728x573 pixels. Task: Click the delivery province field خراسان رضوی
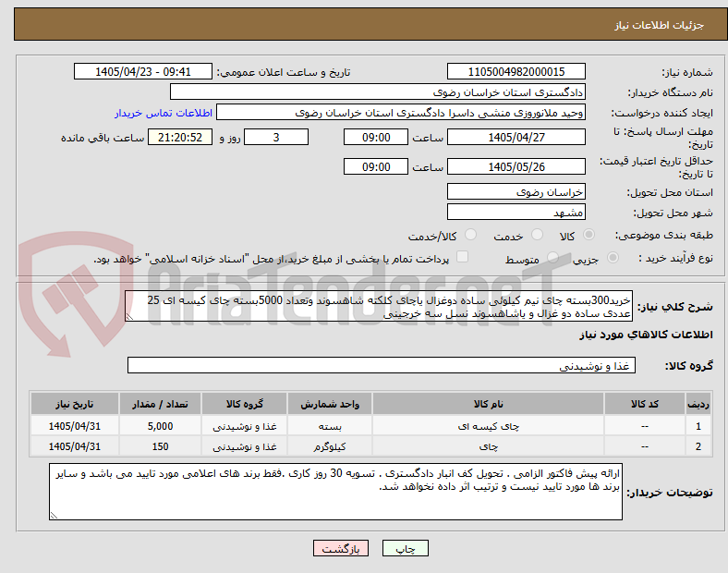[516, 192]
